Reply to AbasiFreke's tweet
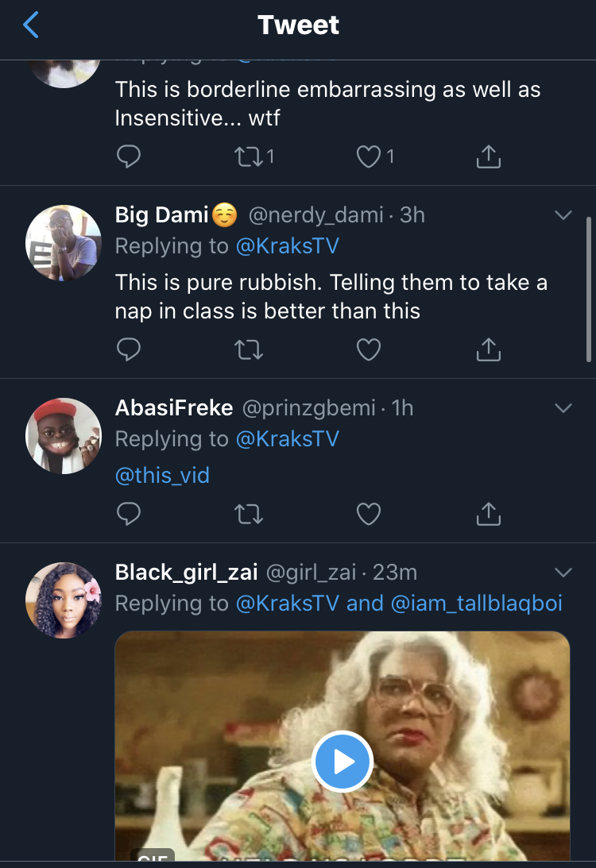This screenshot has width=596, height=868. coord(128,515)
